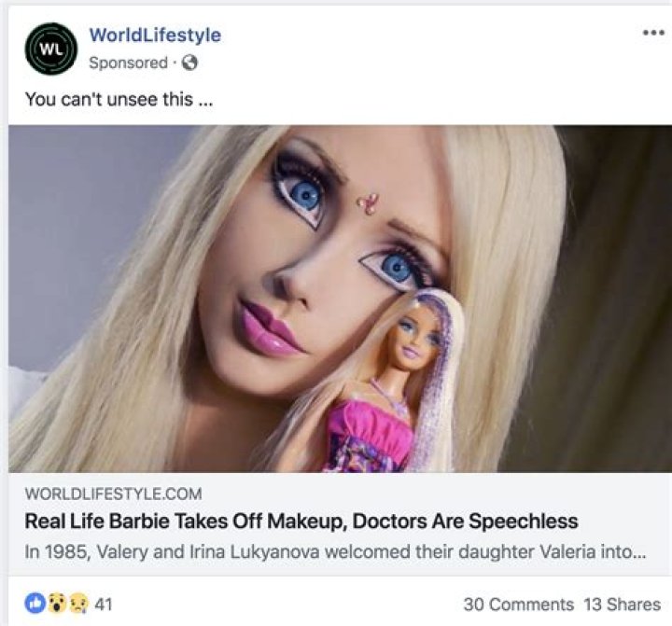View the 13 Shares
Image resolution: width=672 pixels, height=626 pixels.
click(x=622, y=605)
